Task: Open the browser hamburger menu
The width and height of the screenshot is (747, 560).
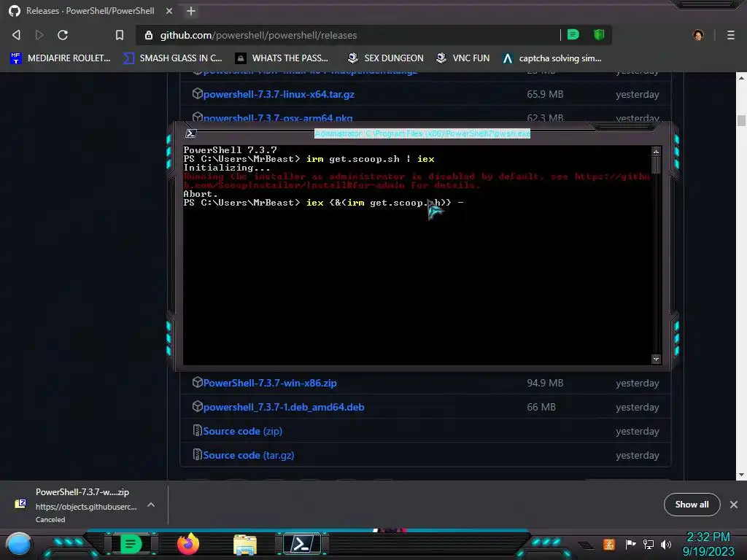Action: (x=730, y=35)
